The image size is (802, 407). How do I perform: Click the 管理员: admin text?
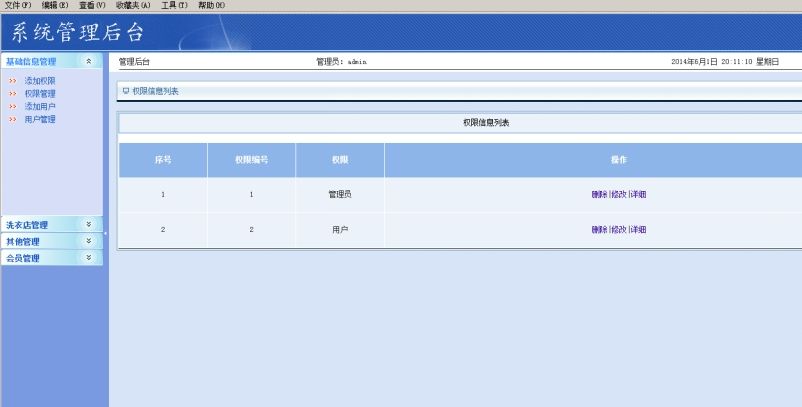(x=341, y=62)
